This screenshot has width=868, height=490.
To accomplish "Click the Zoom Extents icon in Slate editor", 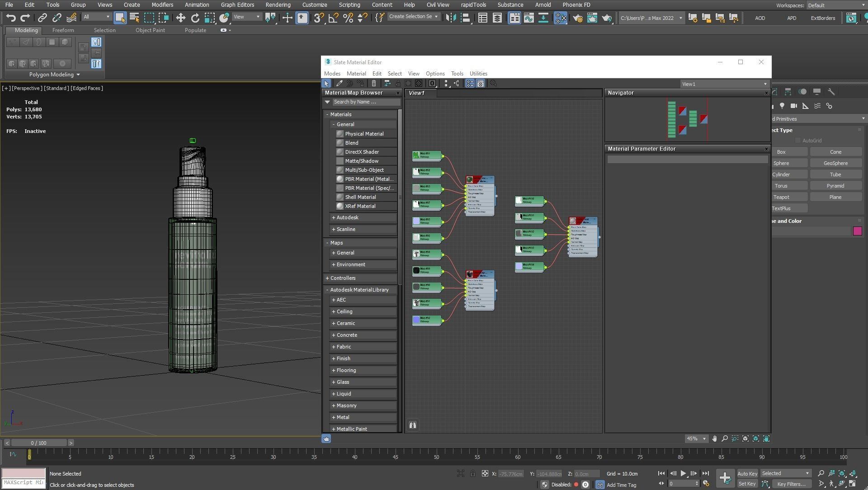I will [745, 439].
